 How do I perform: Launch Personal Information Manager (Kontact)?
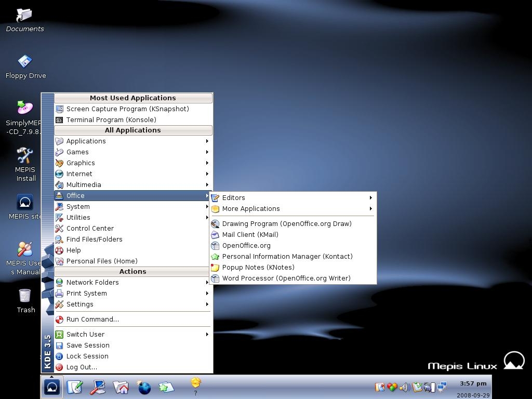click(293, 256)
